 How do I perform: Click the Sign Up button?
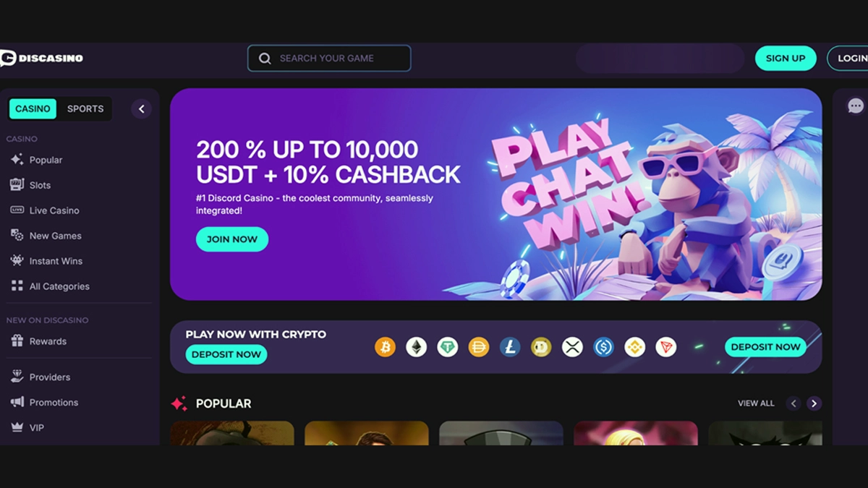coord(786,59)
